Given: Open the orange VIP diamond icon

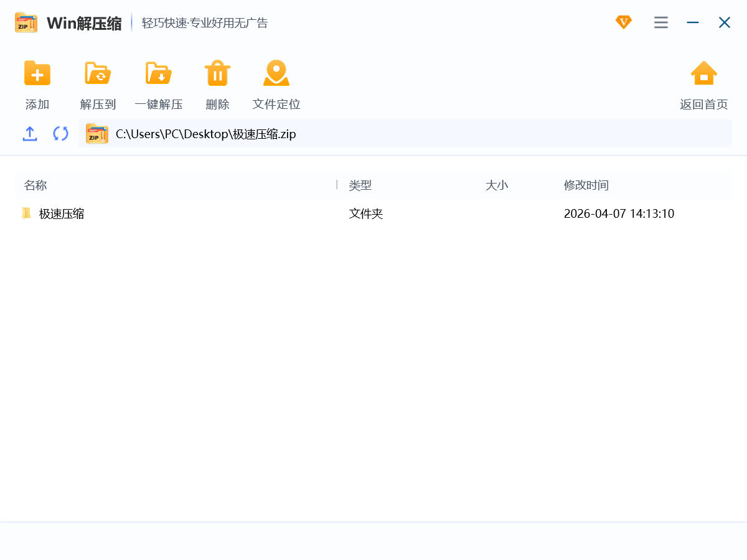Looking at the screenshot, I should 623,22.
